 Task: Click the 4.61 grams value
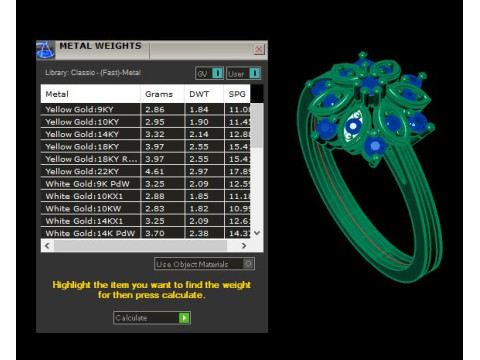155,171
